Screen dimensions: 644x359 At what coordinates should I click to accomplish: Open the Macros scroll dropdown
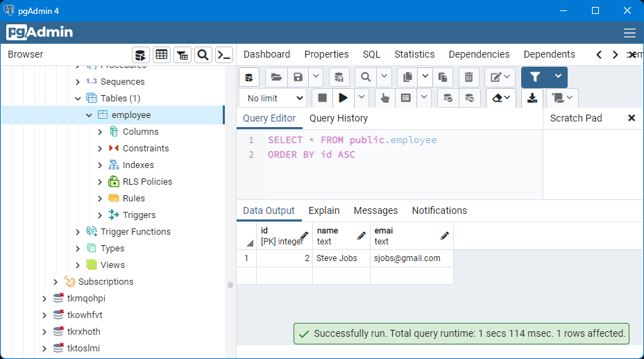[x=562, y=98]
